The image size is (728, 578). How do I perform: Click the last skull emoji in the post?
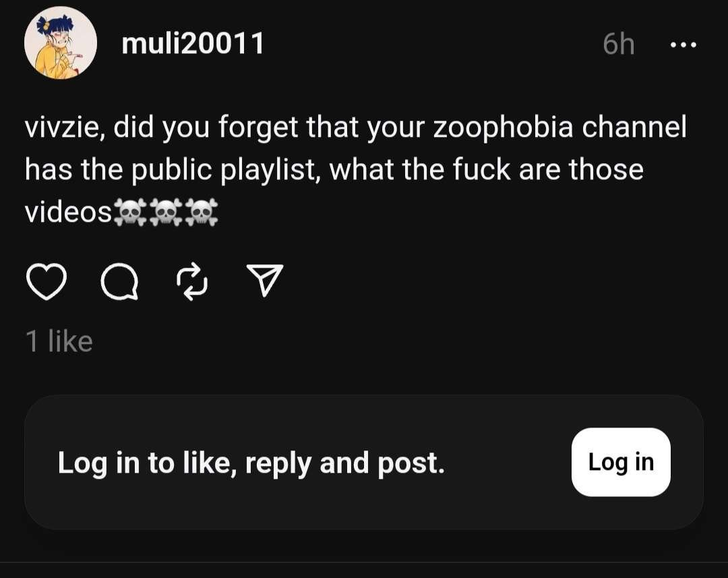click(x=202, y=212)
